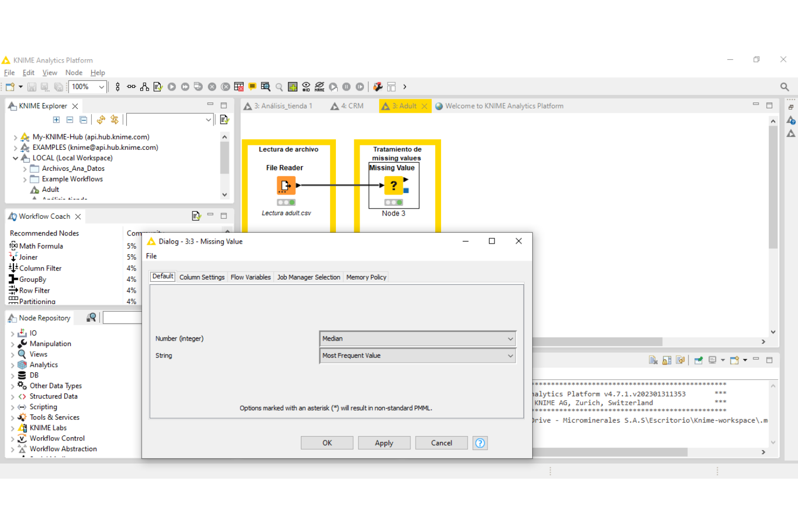Click the search magnifier at toolbar right

(x=785, y=87)
